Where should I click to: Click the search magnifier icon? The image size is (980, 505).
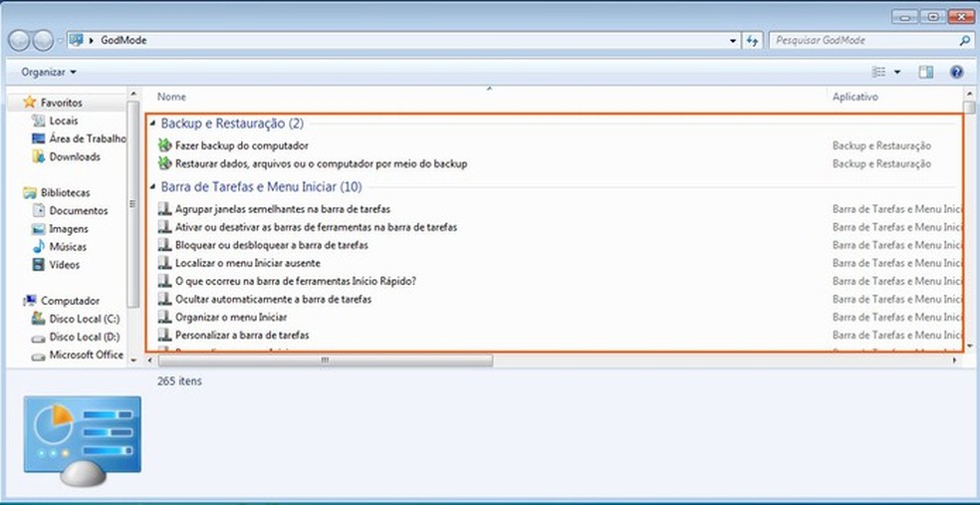click(x=964, y=41)
